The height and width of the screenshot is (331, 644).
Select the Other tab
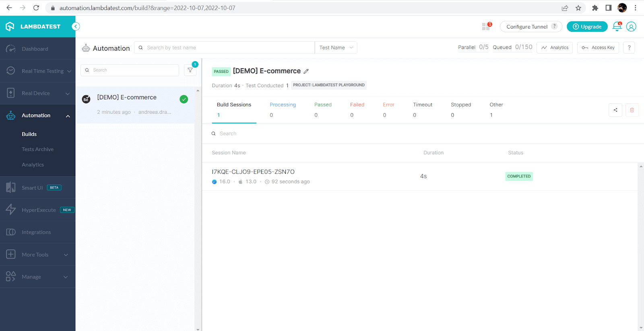point(496,110)
